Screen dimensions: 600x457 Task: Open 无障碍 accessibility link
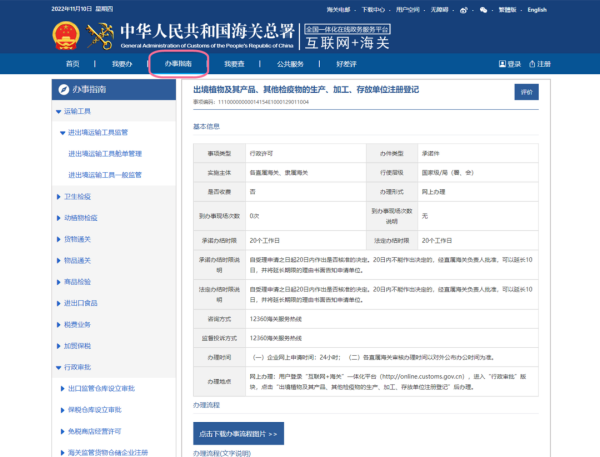click(x=439, y=10)
